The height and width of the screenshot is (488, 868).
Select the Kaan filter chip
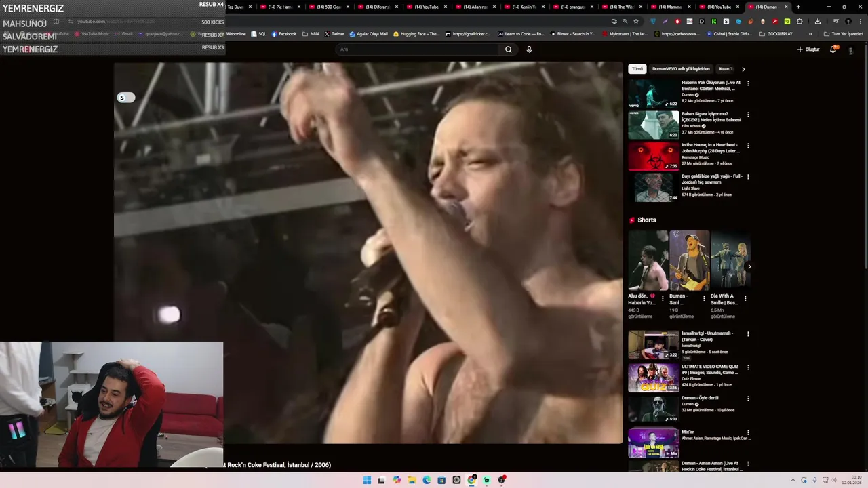(726, 68)
